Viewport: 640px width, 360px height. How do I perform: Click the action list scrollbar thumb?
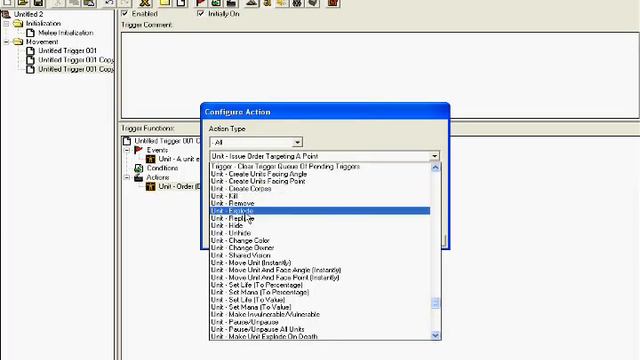435,303
